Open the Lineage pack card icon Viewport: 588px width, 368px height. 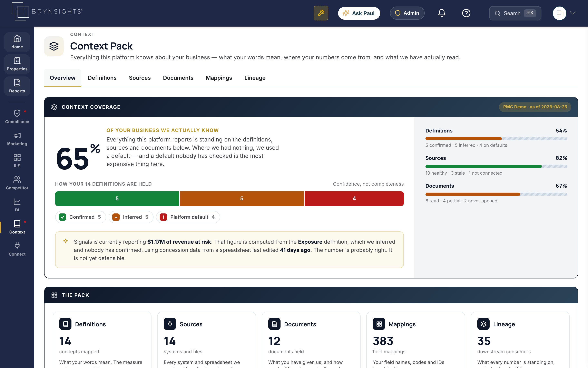(483, 324)
